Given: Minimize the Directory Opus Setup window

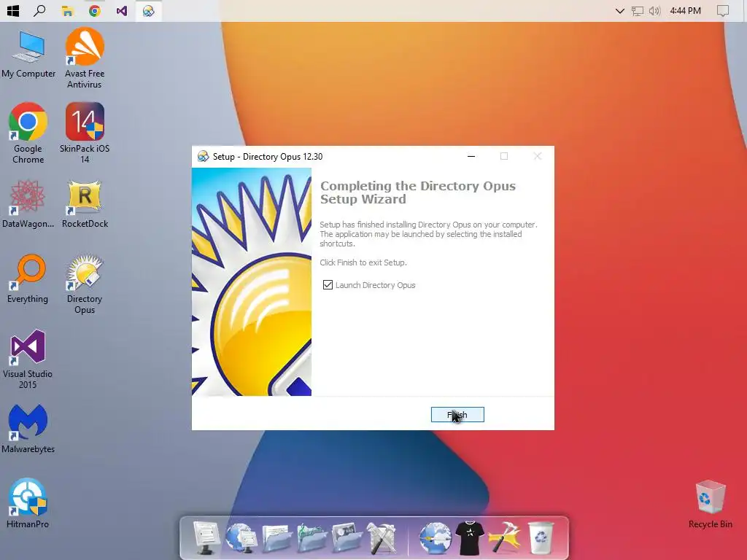Looking at the screenshot, I should click(x=471, y=156).
